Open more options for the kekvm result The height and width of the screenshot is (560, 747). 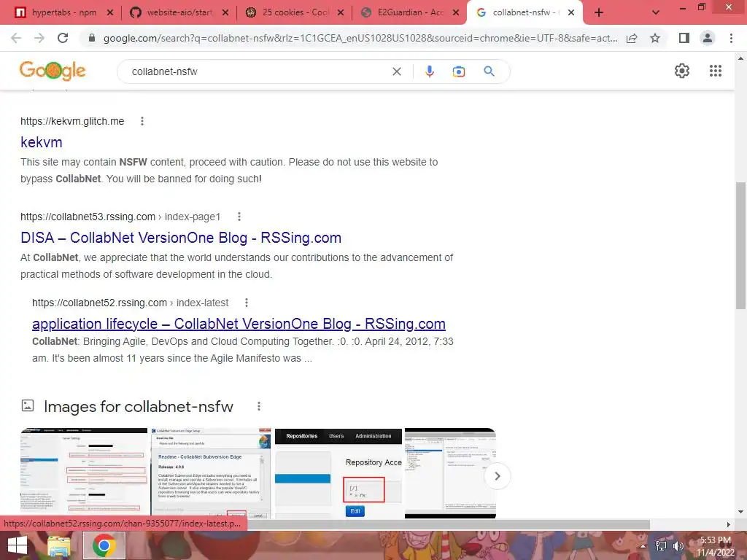pyautogui.click(x=142, y=121)
